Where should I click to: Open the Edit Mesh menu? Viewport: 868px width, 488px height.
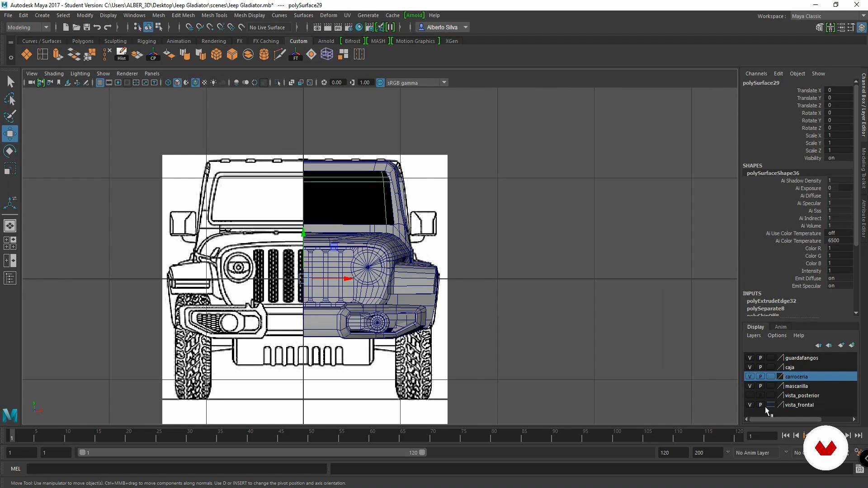point(183,15)
